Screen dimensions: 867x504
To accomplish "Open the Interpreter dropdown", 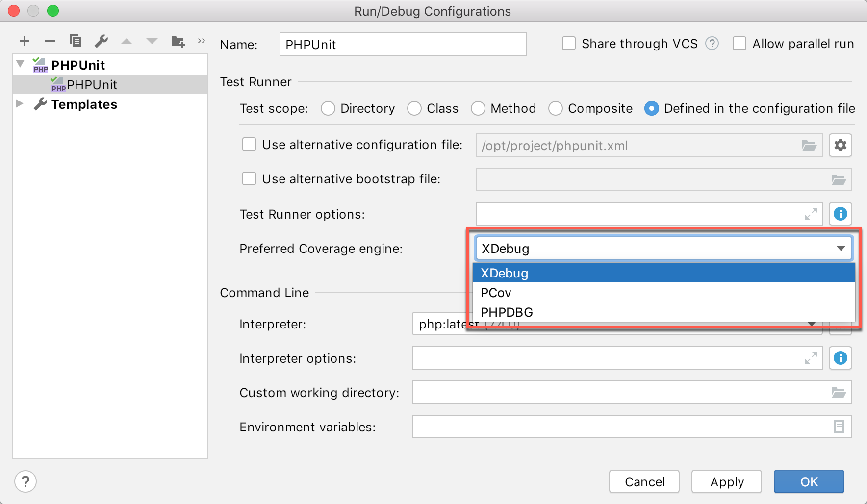I will point(812,325).
